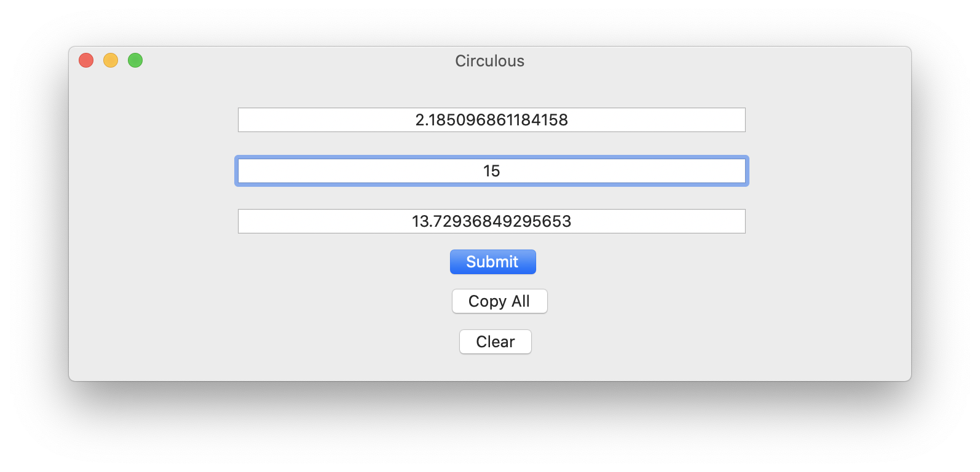Screen dimensions: 980x472
Task: Click the Circulous window title text
Action: tap(489, 61)
